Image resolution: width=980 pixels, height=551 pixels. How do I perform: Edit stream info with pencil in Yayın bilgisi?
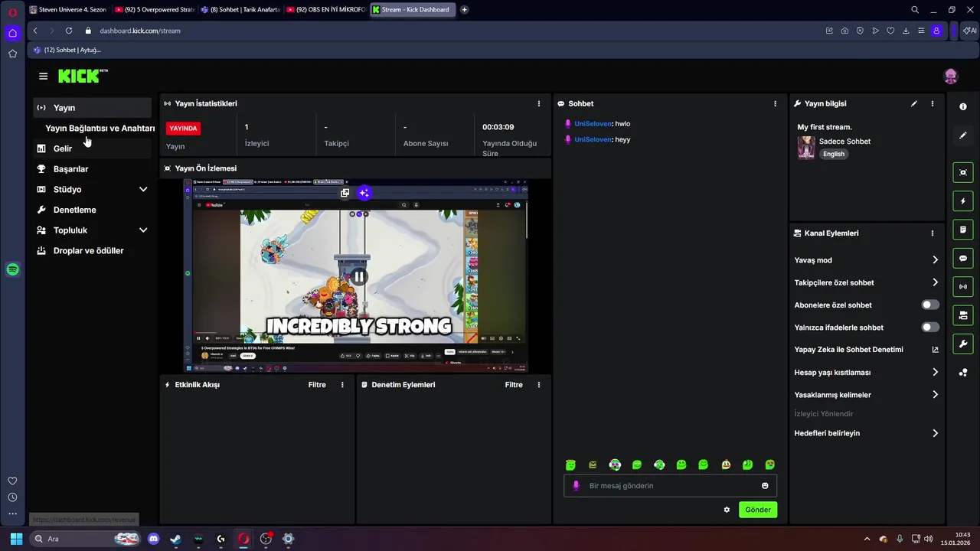pos(914,103)
